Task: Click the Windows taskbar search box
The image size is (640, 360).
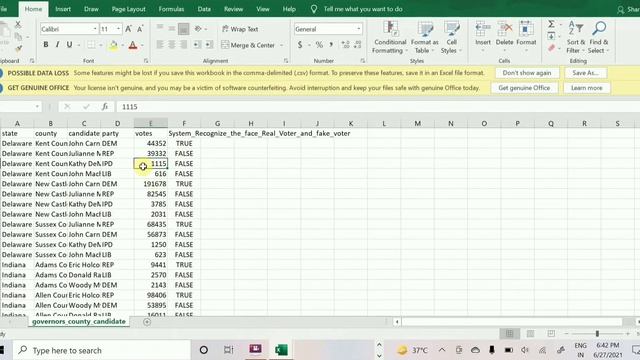Action: coord(102,350)
